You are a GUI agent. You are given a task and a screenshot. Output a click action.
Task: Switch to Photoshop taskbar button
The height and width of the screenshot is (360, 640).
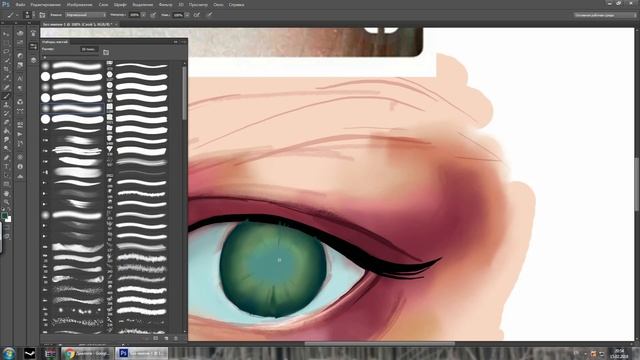pos(142,353)
